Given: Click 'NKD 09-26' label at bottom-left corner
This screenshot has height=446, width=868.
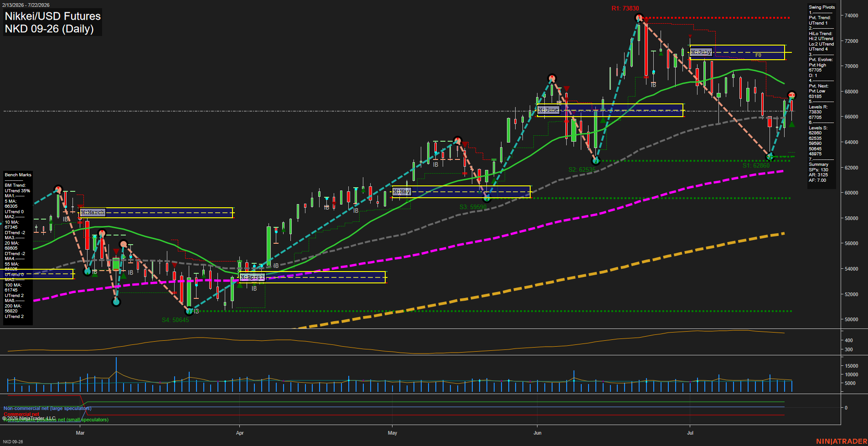Looking at the screenshot, I should pos(13,442).
